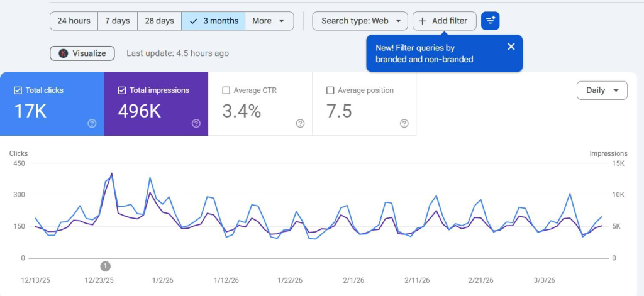Screen dimensions: 644x296
Task: Open help icon on Total clicks card
Action: (x=92, y=124)
